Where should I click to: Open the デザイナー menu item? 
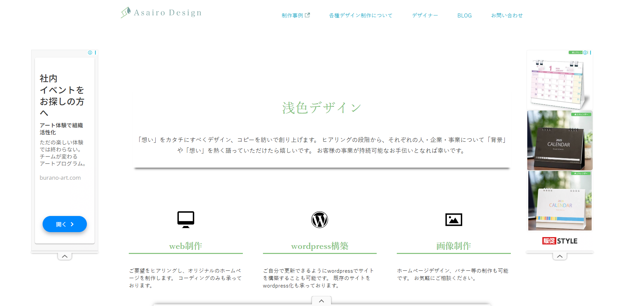tap(425, 15)
